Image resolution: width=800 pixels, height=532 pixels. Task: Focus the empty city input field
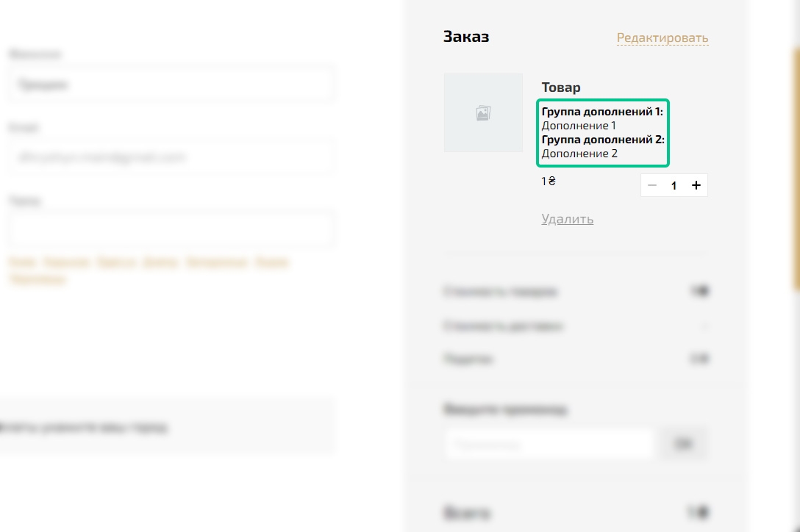click(171, 229)
